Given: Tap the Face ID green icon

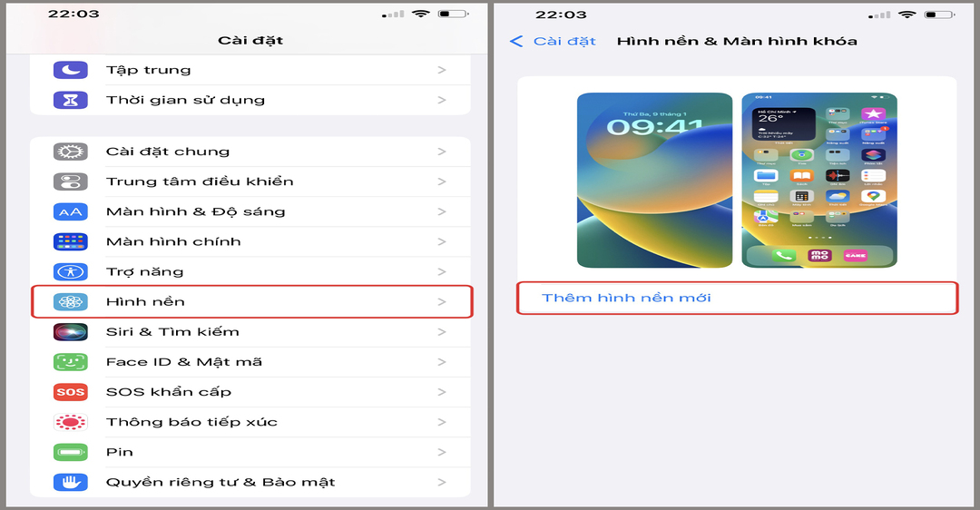Looking at the screenshot, I should pyautogui.click(x=70, y=362).
